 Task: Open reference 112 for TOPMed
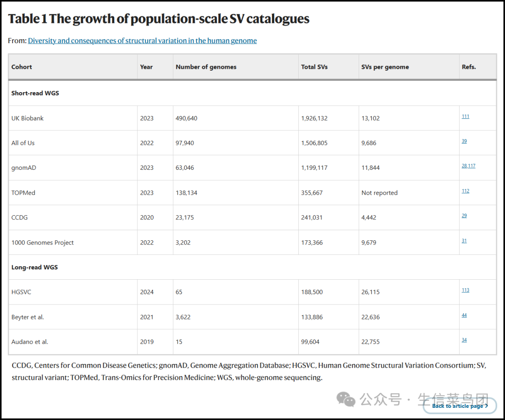465,191
